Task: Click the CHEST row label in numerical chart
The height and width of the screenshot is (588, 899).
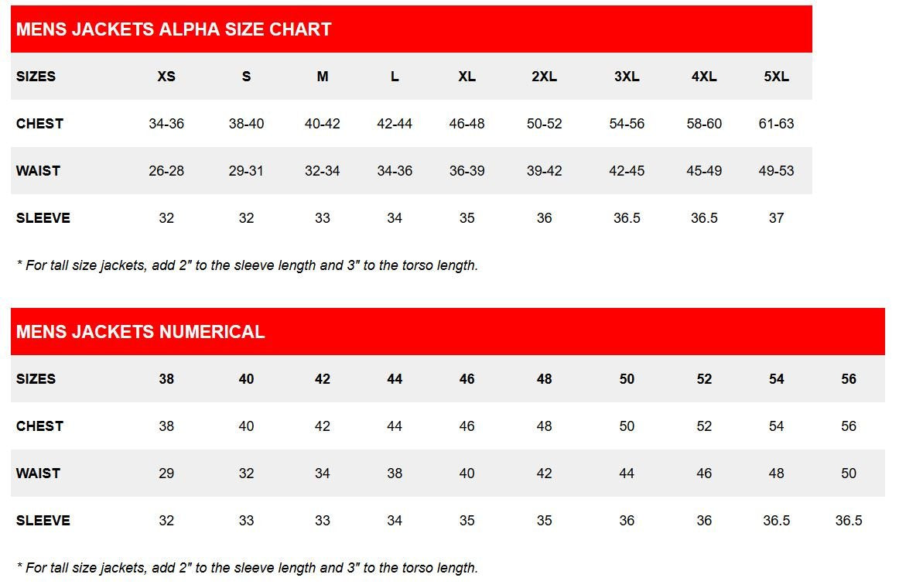Action: [x=39, y=426]
